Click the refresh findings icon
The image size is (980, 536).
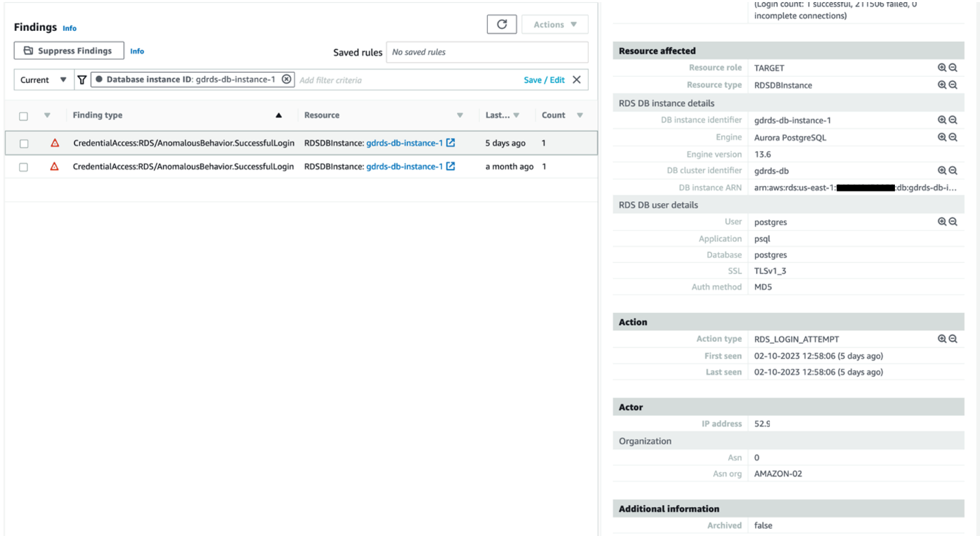pos(502,24)
